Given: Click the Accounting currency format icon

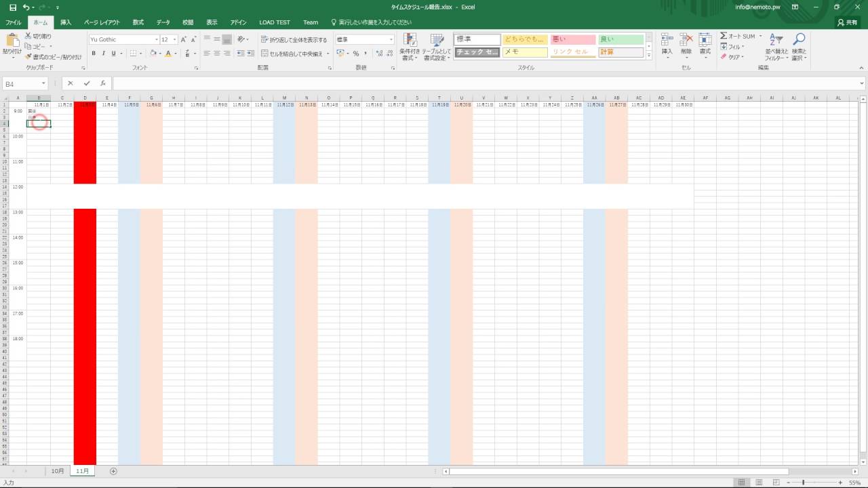Looking at the screenshot, I should click(340, 53).
